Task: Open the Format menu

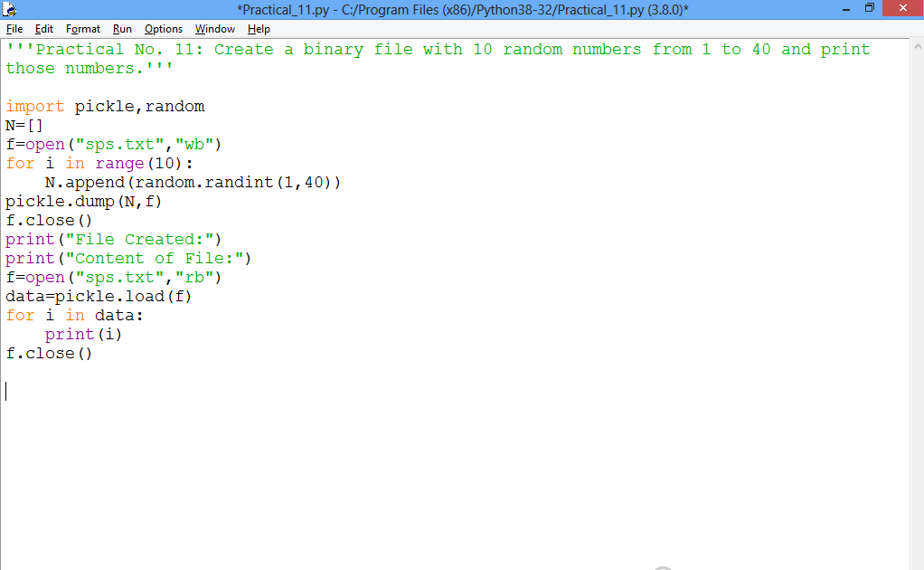Action: pos(82,29)
